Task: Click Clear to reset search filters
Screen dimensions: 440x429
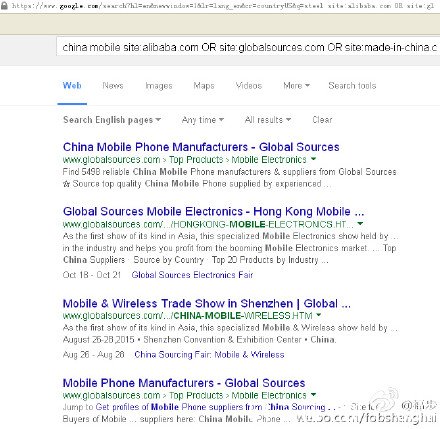Action: point(322,120)
